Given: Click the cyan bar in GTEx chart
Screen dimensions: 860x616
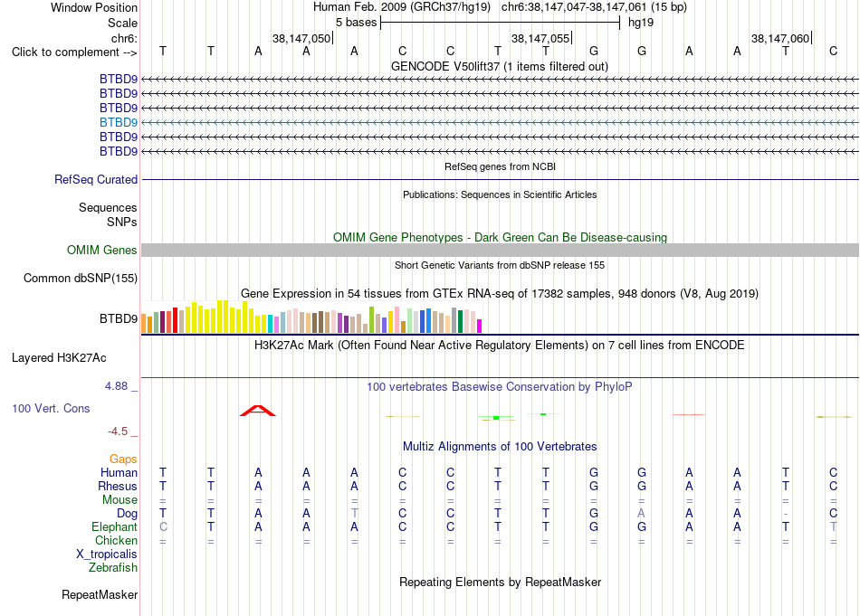Looking at the screenshot, I should (271, 324).
